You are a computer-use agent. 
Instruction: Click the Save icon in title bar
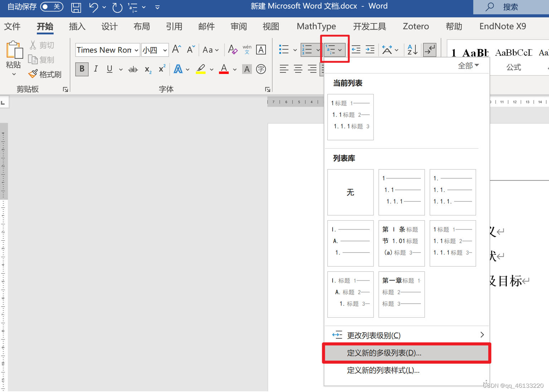click(x=76, y=8)
